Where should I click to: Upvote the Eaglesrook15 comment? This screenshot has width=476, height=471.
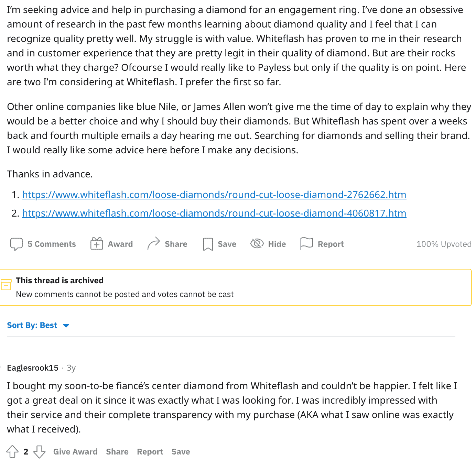[x=12, y=451]
